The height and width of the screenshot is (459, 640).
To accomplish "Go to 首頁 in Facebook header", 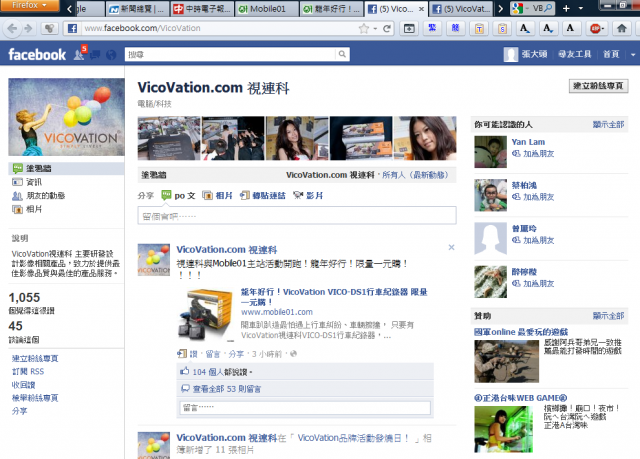I will tap(611, 54).
